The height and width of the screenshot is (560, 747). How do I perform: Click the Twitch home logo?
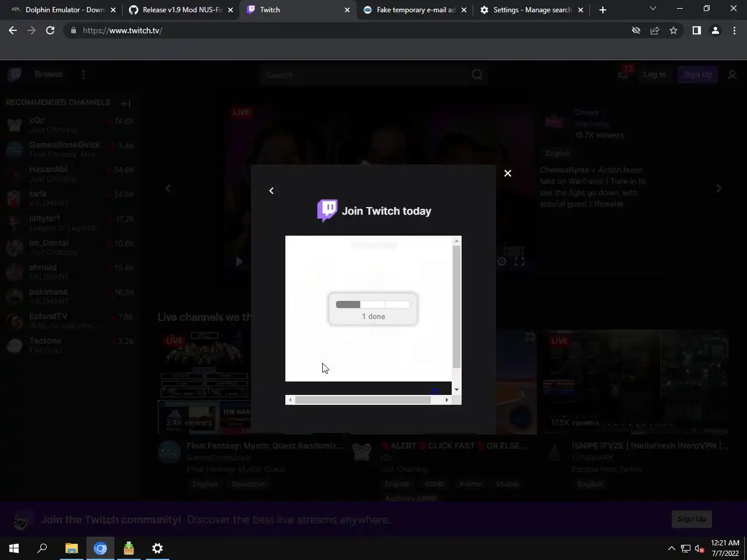tap(15, 75)
